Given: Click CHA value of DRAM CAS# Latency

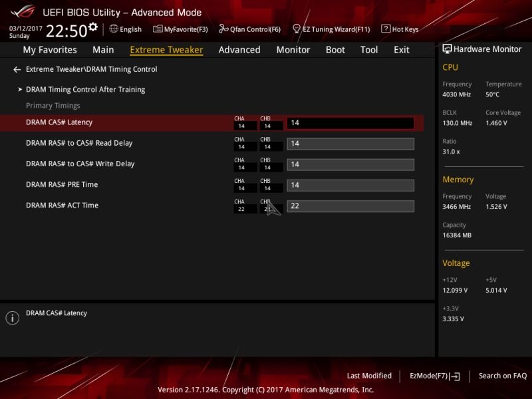Looking at the screenshot, I should (x=245, y=126).
